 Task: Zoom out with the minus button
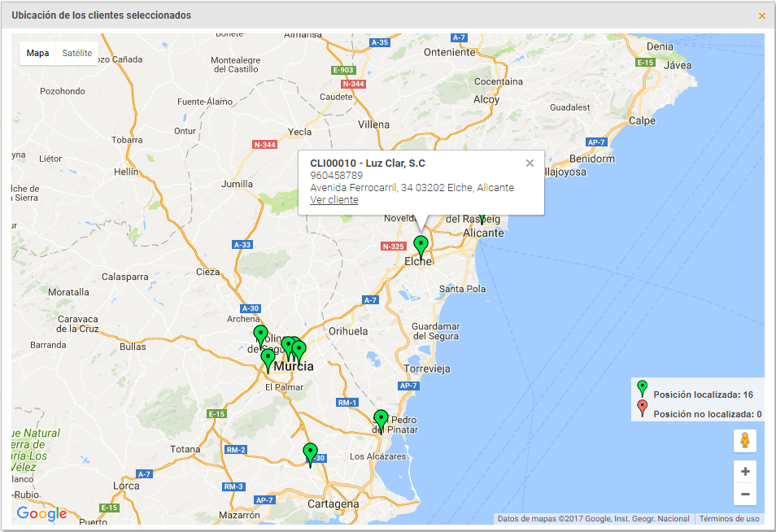click(744, 494)
